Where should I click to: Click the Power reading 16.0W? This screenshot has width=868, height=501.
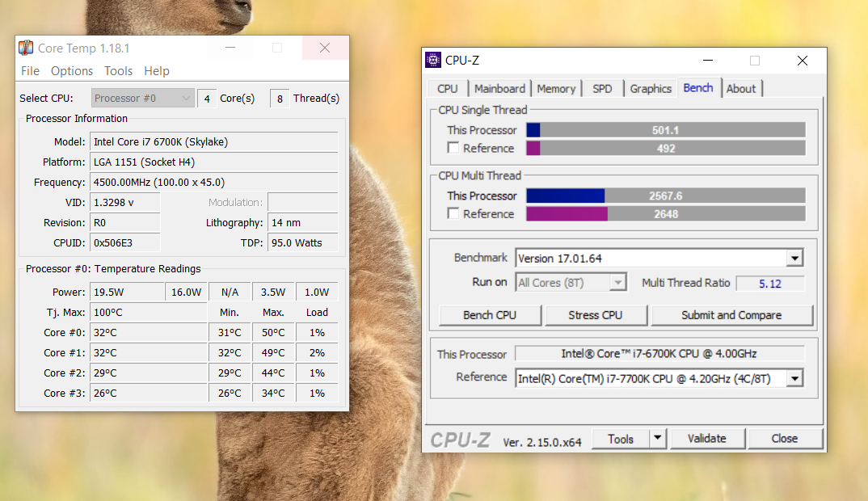point(187,292)
